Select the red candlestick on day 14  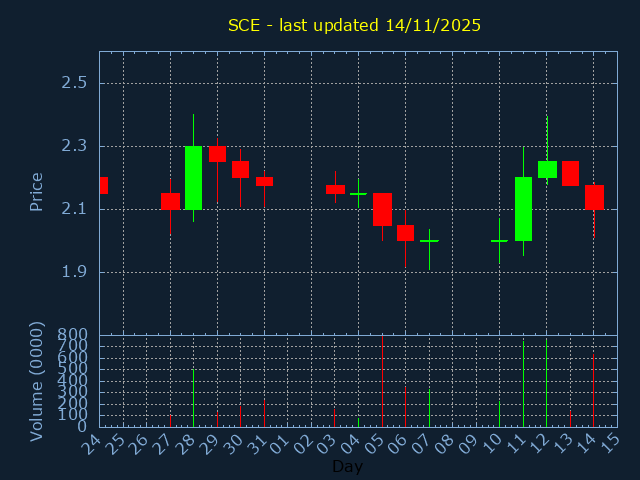click(x=594, y=196)
